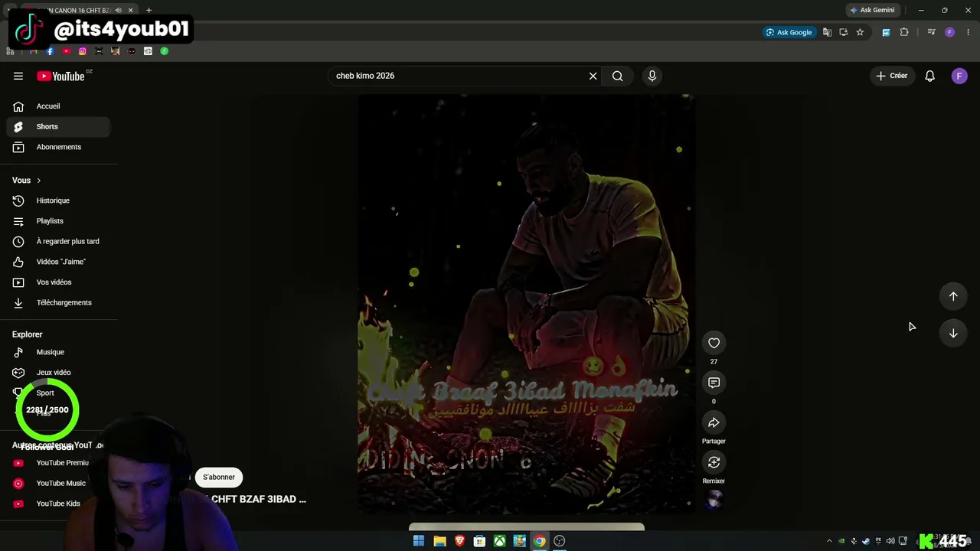Image resolution: width=980 pixels, height=551 pixels.
Task: Mute the tab via its speaker icon
Action: [118, 11]
